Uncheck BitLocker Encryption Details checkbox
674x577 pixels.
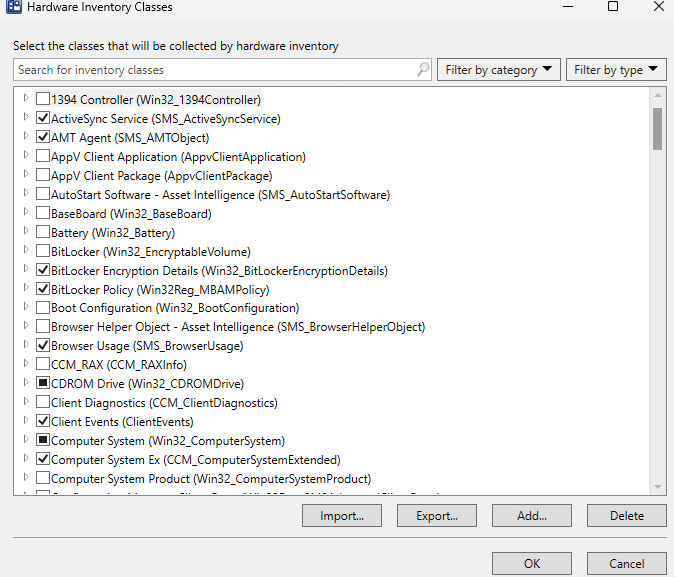point(43,270)
